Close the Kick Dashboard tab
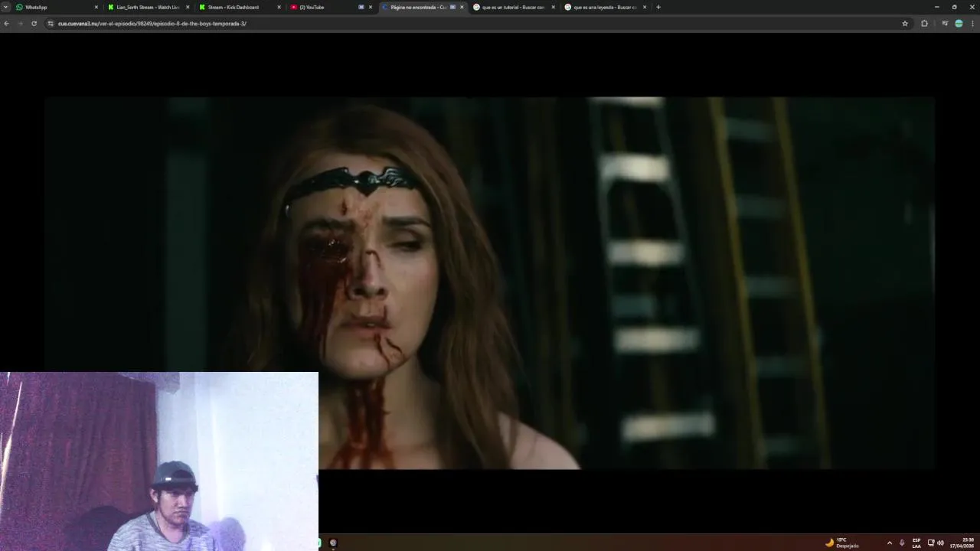 279,7
